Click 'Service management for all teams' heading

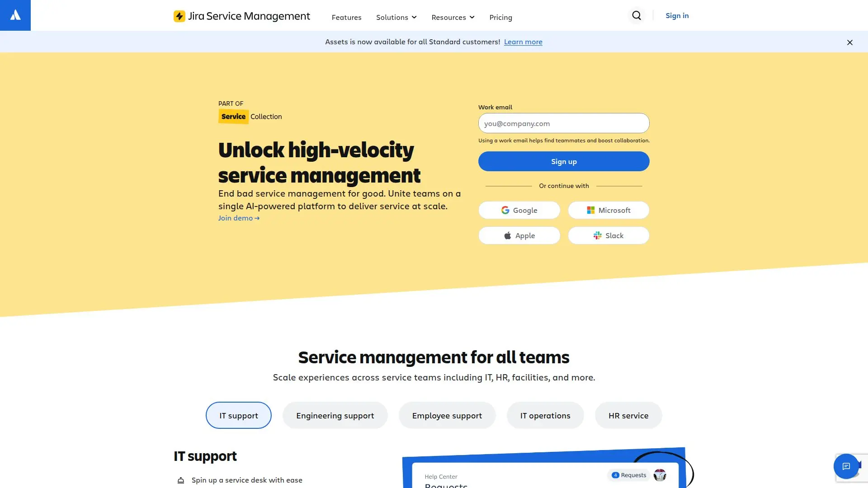point(434,357)
